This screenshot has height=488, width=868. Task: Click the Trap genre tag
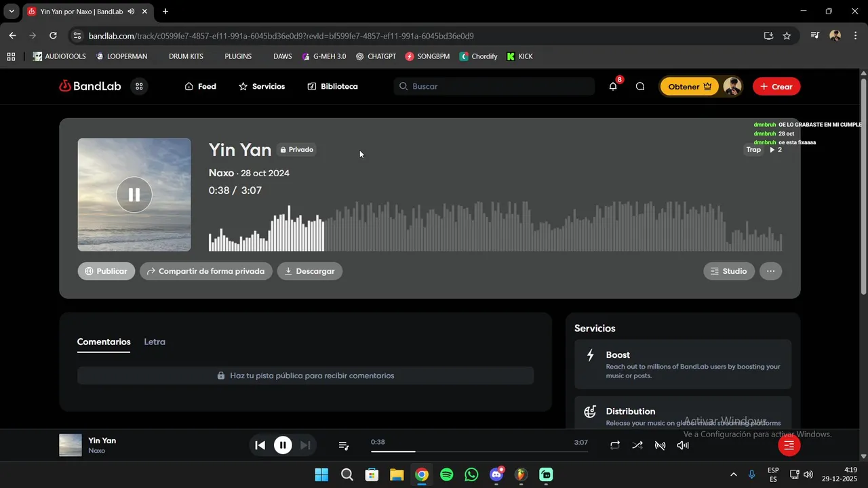(x=753, y=150)
